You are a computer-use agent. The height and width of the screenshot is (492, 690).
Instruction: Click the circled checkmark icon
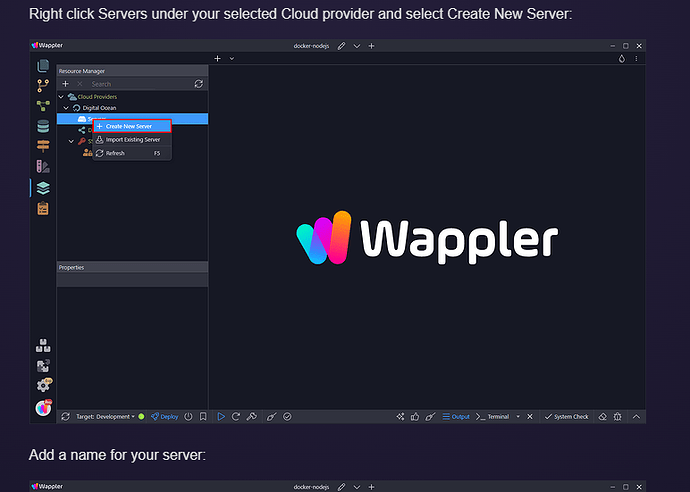click(287, 416)
